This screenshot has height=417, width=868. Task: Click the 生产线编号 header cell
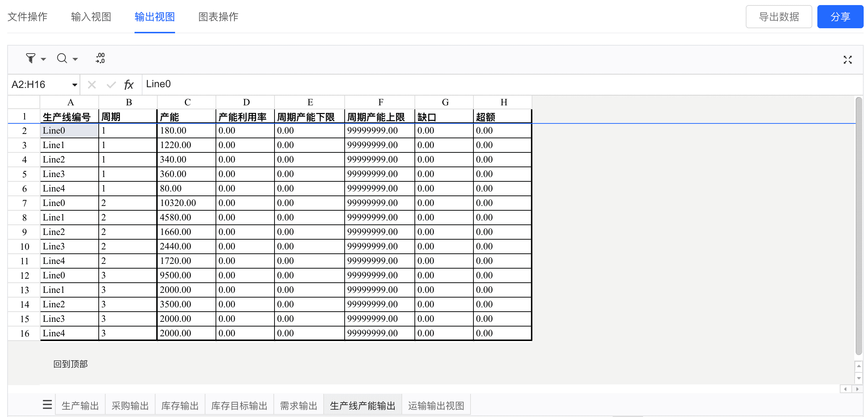click(69, 117)
